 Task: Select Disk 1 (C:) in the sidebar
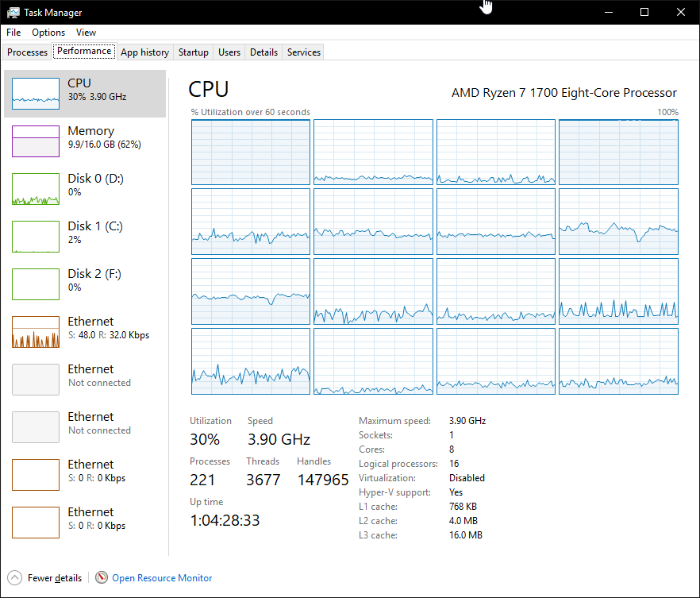(85, 236)
